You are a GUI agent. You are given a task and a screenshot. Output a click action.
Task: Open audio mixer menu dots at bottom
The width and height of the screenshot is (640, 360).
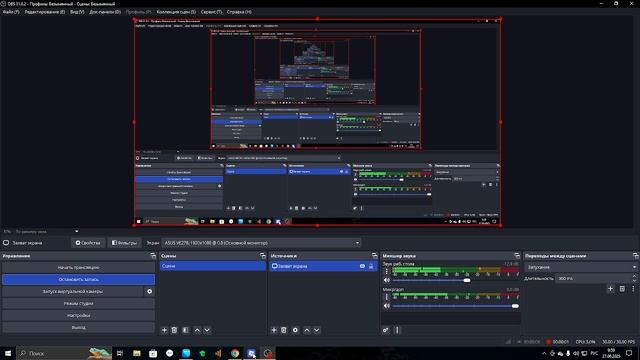pos(397,330)
